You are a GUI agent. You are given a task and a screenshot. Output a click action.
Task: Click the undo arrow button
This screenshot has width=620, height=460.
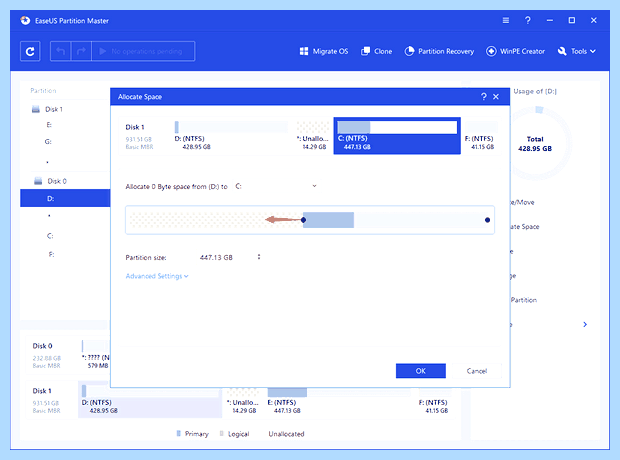pos(60,51)
